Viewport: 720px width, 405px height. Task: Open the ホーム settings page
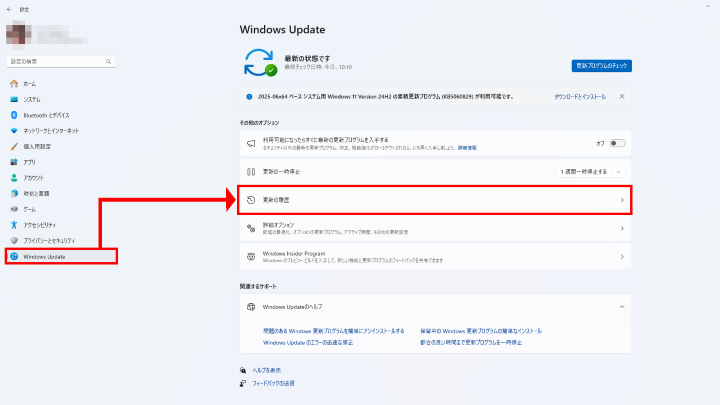30,84
